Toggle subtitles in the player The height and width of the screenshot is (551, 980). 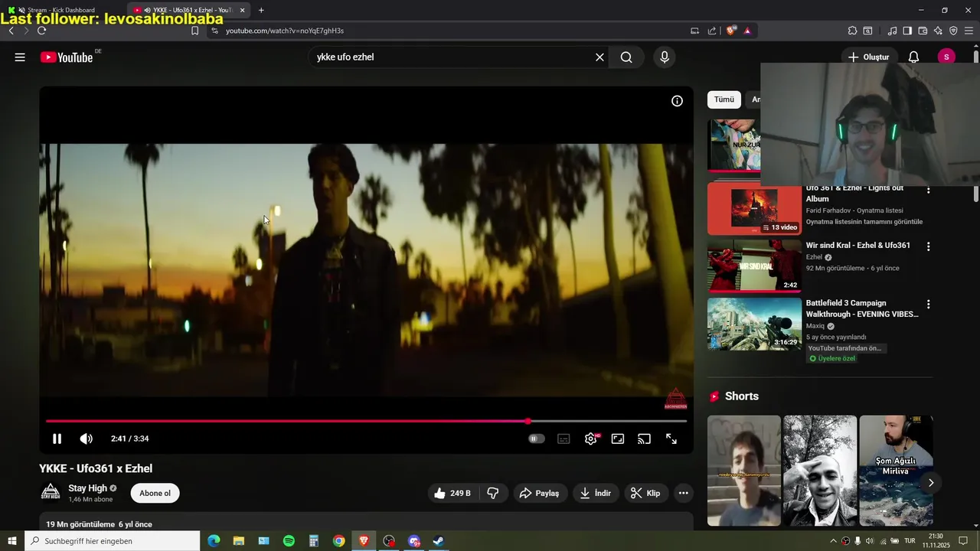pyautogui.click(x=563, y=439)
